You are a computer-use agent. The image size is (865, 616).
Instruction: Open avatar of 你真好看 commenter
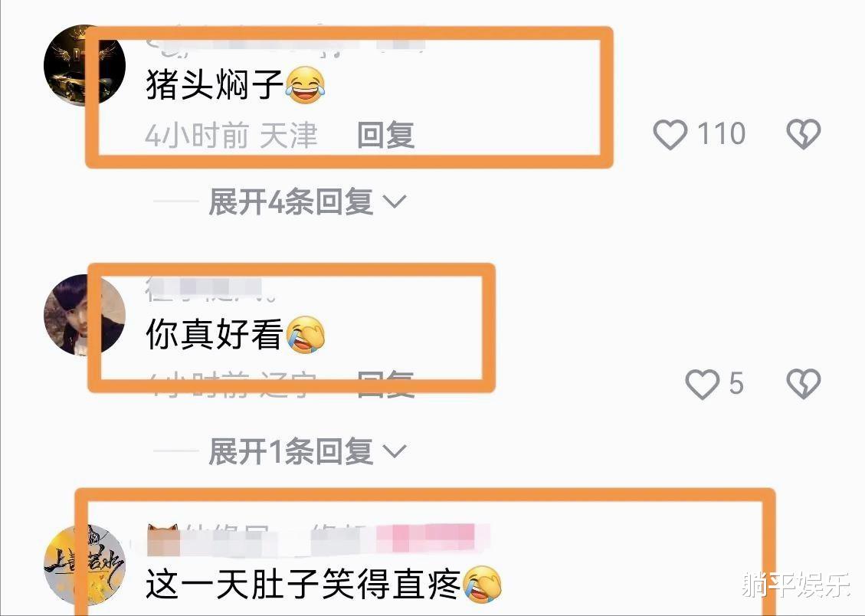pos(84,315)
